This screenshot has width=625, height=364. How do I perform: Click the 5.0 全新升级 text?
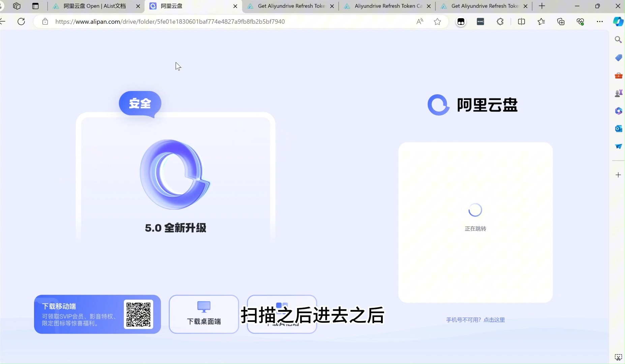(176, 228)
